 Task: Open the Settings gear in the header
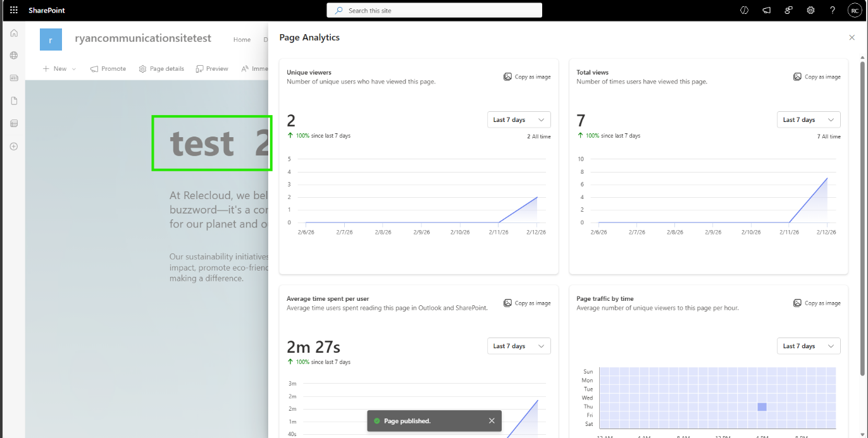pyautogui.click(x=810, y=10)
